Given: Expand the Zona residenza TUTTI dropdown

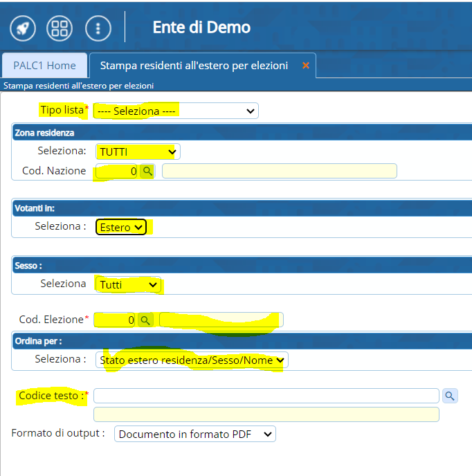Looking at the screenshot, I should pos(137,152).
